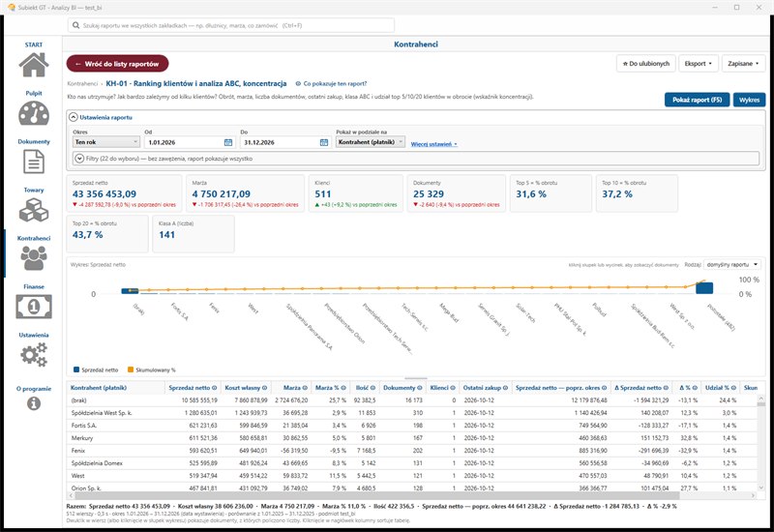Click info icon on Ostatni zakup column
The width and height of the screenshot is (774, 532).
505,388
